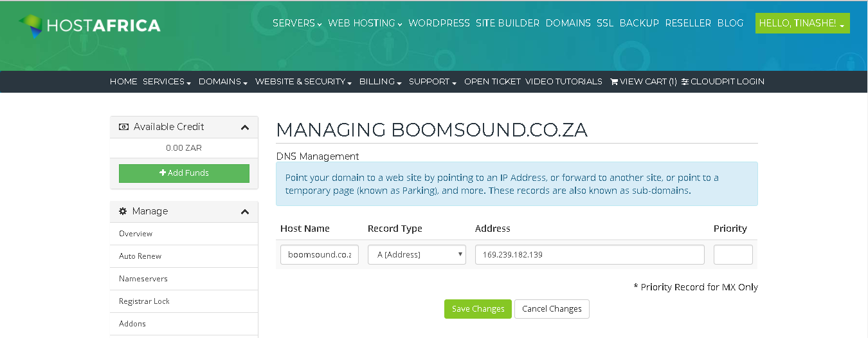Image resolution: width=868 pixels, height=338 pixels.
Task: Click the Cancel Changes button
Action: point(552,309)
